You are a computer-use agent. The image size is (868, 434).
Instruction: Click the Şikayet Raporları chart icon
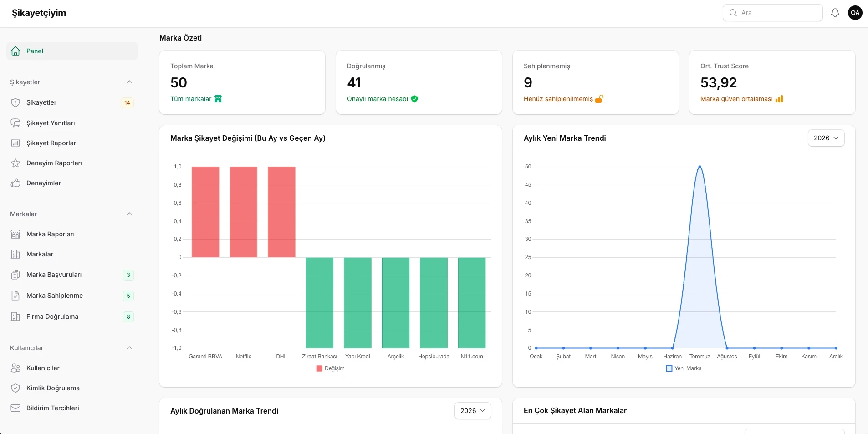click(x=15, y=143)
